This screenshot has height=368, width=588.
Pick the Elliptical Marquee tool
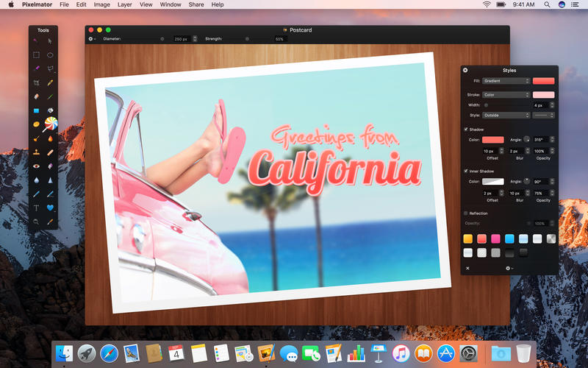coord(50,54)
